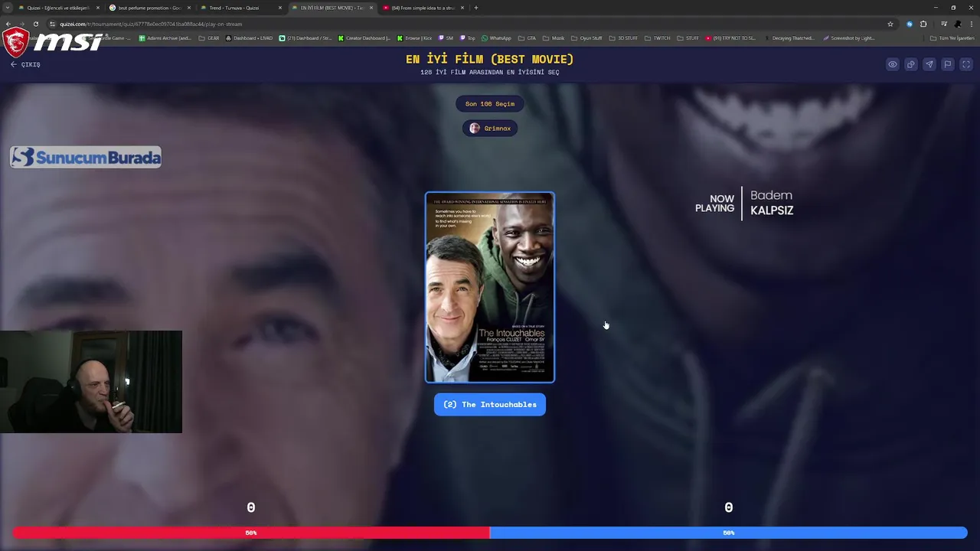Open the media controls toolbar icon

click(944, 24)
